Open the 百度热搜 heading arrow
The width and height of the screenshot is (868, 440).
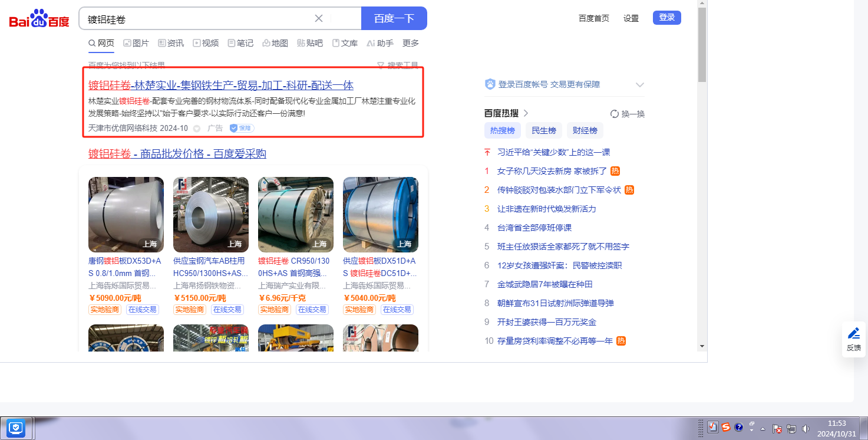[526, 113]
